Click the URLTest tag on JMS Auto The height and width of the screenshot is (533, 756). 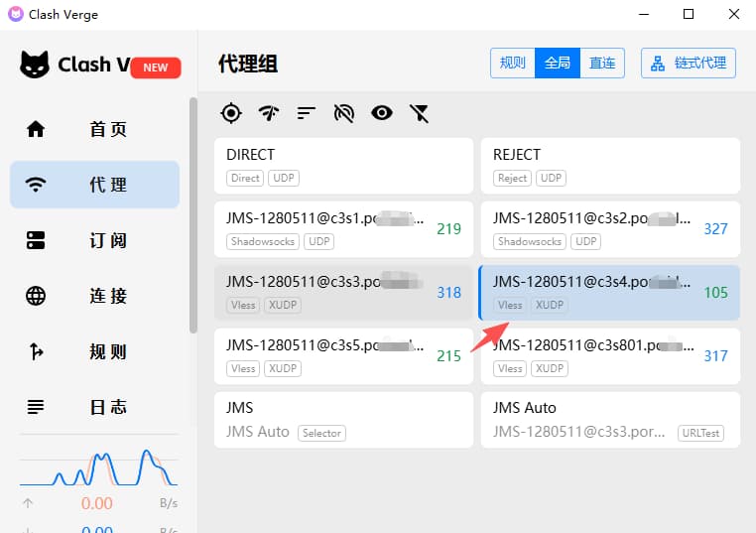700,433
